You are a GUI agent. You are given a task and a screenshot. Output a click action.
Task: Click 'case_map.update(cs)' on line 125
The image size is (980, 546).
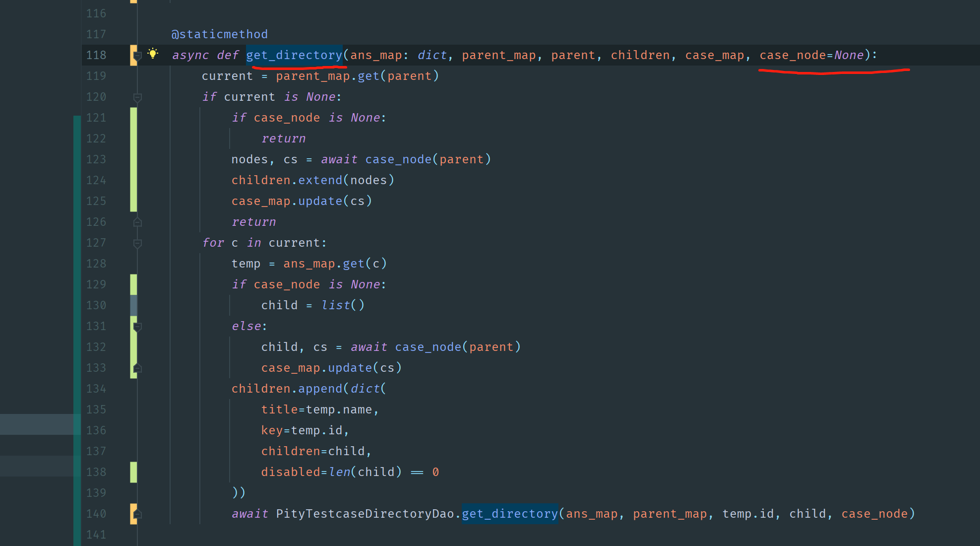pos(302,201)
